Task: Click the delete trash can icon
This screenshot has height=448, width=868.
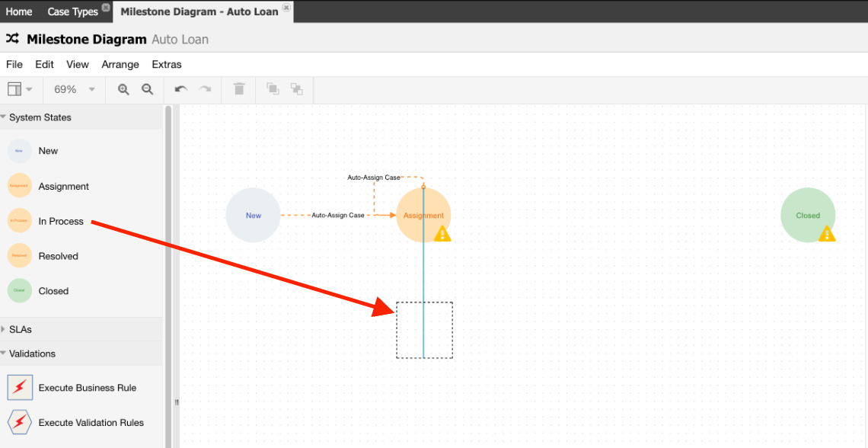Action: [239, 88]
